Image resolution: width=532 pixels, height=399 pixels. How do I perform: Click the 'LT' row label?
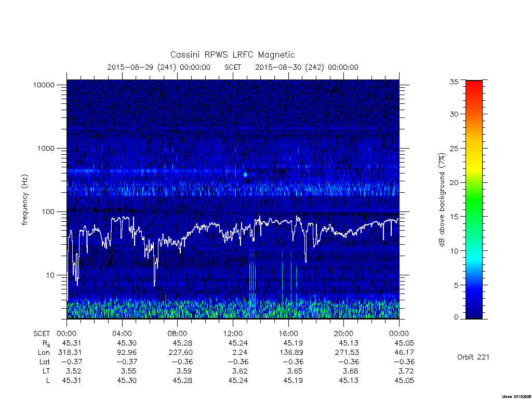[46, 371]
